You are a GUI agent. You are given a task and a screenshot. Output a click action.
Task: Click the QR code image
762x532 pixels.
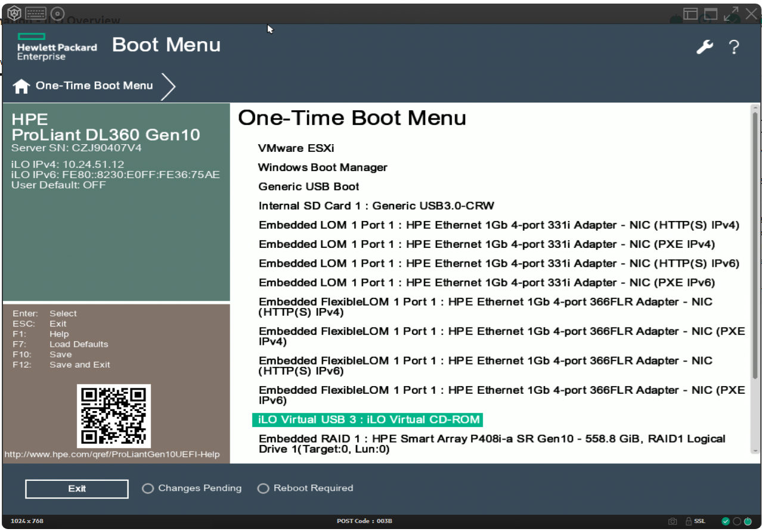point(114,416)
